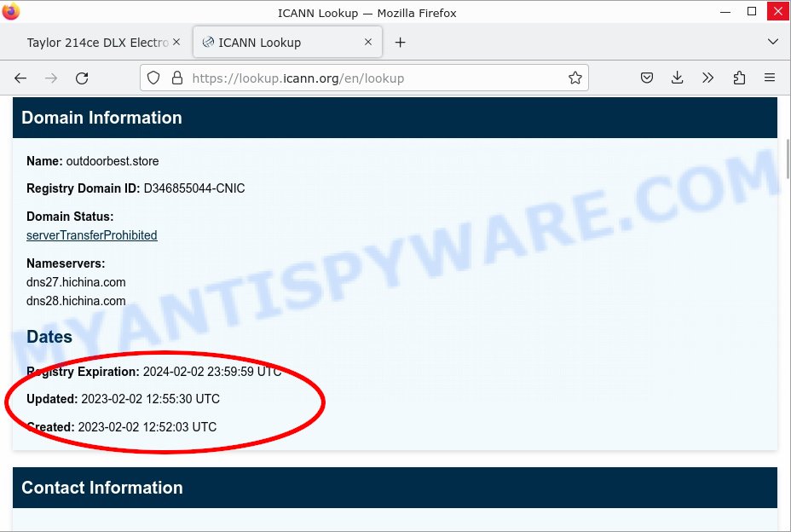Open the serverTransferProhibited status link

pyautogui.click(x=92, y=235)
